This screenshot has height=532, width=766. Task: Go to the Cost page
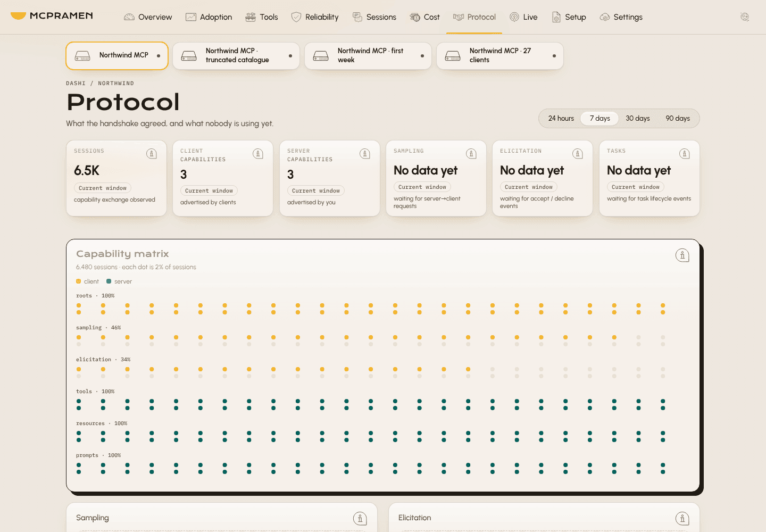click(x=425, y=17)
